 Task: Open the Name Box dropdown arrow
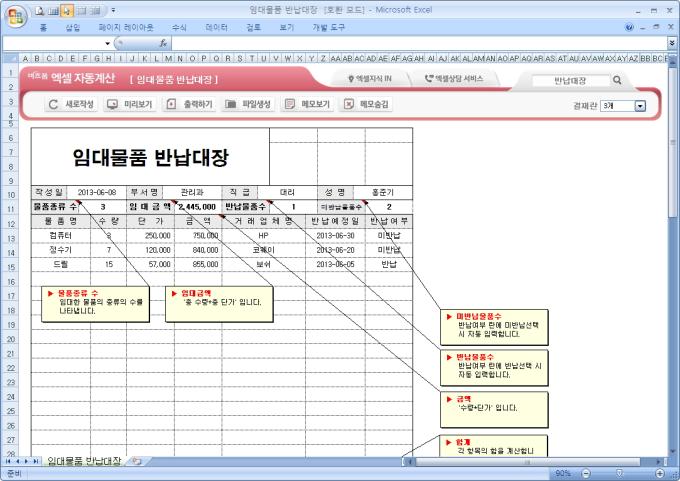click(108, 43)
